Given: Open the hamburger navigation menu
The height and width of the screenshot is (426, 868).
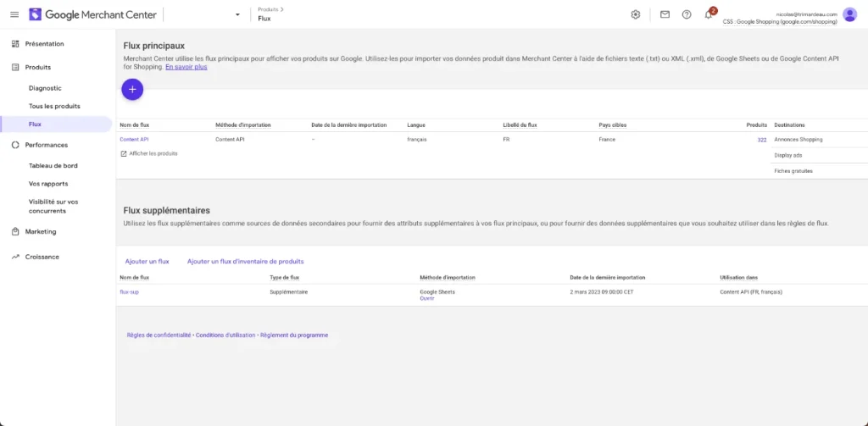Looking at the screenshot, I should click(14, 14).
